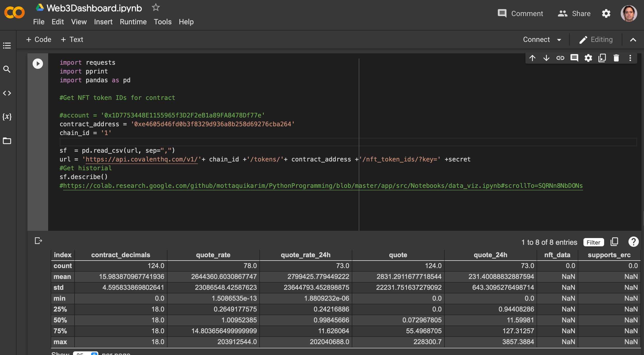Sort by the nft_data column header
Screen dimensions: 644x355
tap(557, 255)
